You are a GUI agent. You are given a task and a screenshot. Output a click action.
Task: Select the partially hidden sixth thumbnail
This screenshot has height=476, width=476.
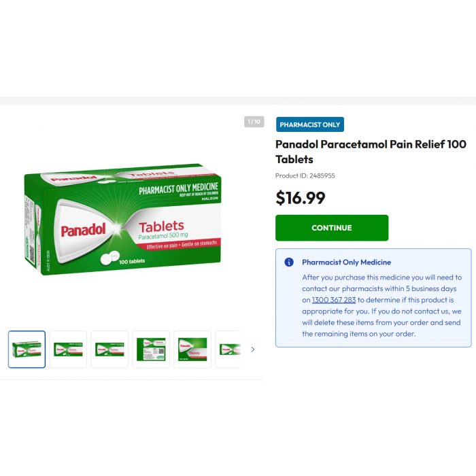tap(228, 350)
